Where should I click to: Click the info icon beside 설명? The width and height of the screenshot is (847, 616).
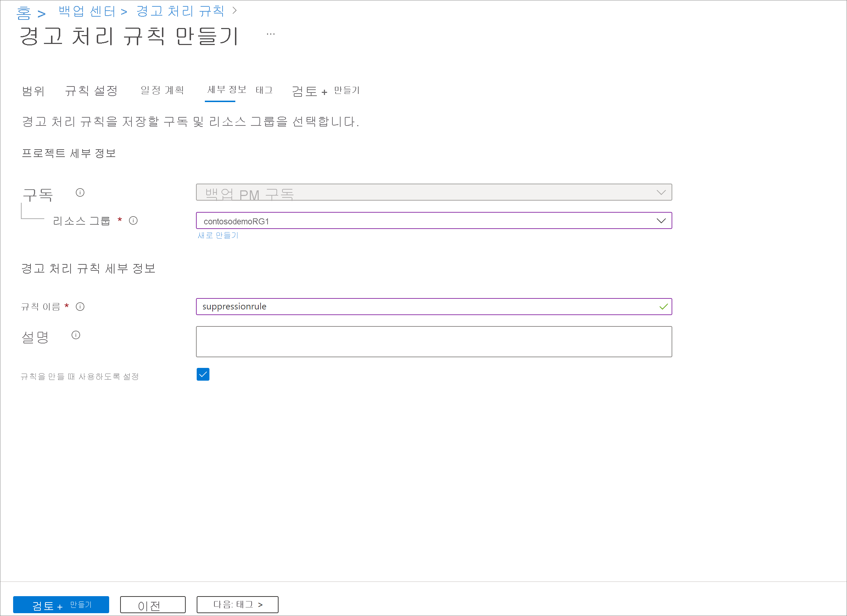[x=76, y=335]
